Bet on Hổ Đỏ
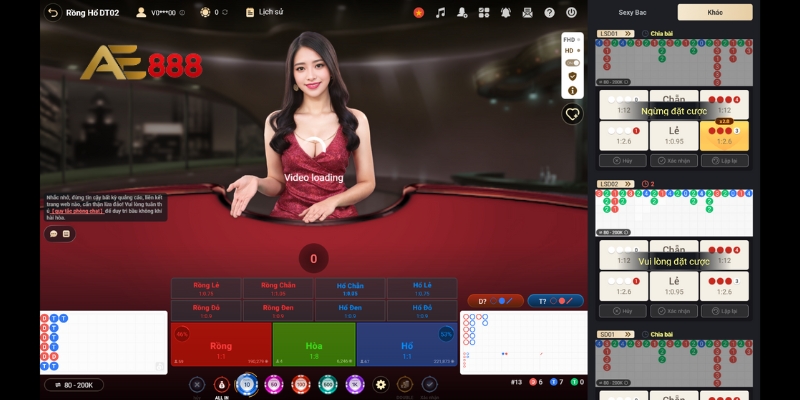Viewport: 800px width, 400px height. [422, 311]
